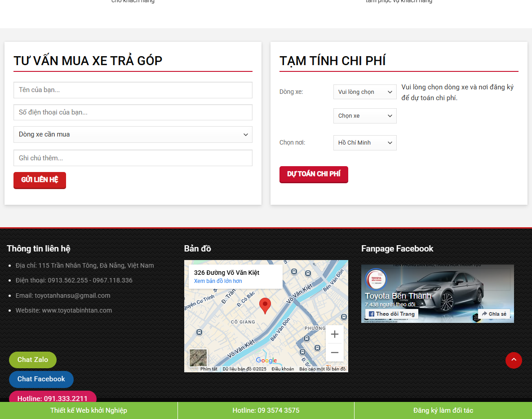
Task: Open the 'Vui lòng chọn' car line dropdown
Action: pos(365,92)
